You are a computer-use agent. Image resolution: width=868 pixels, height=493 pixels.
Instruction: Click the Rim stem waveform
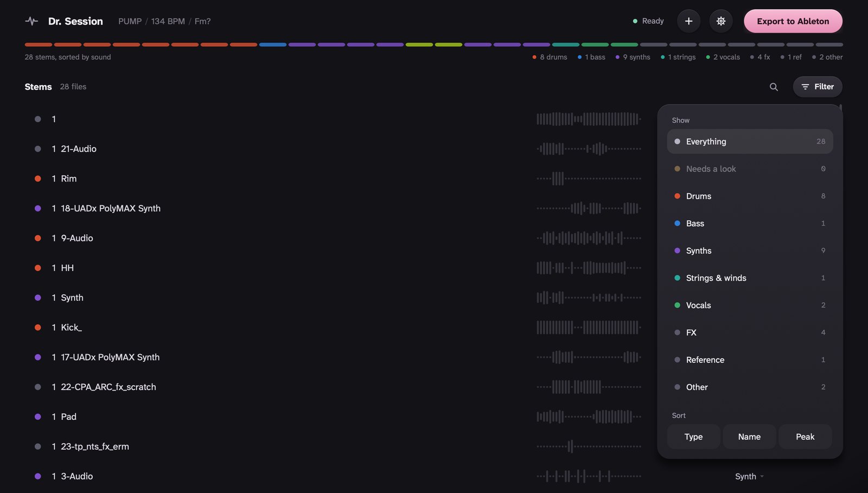[x=589, y=178]
